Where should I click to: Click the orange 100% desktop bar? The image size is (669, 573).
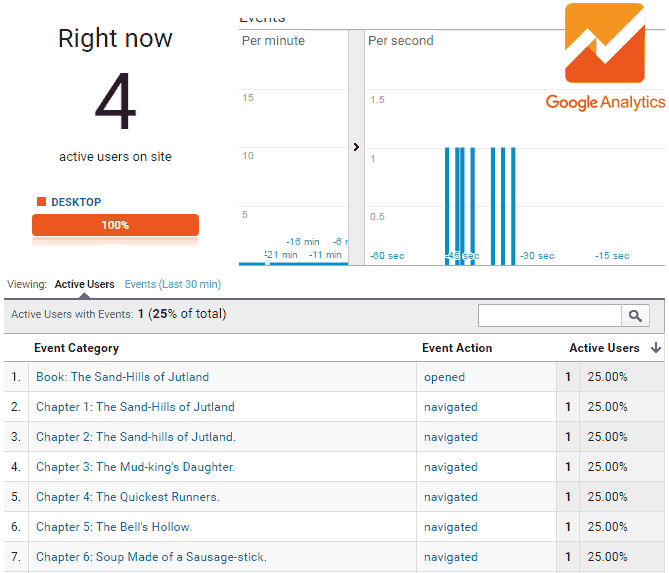click(115, 225)
